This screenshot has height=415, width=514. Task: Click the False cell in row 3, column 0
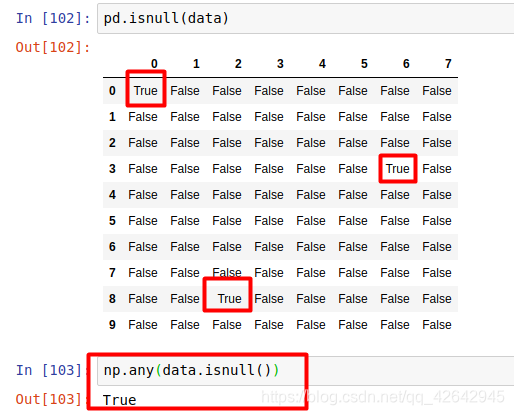[x=143, y=169]
